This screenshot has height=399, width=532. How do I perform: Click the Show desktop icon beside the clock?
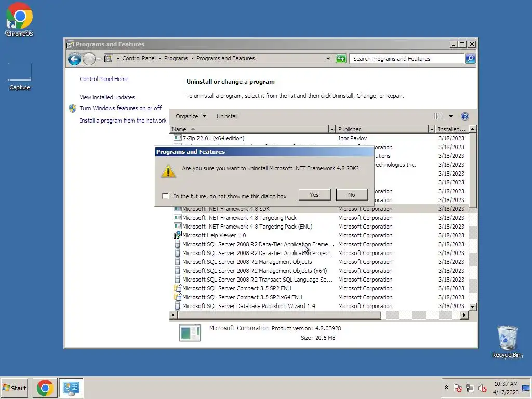[526, 388]
